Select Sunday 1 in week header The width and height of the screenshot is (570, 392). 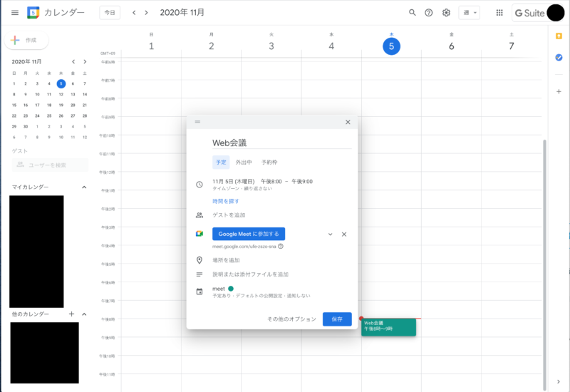point(151,46)
